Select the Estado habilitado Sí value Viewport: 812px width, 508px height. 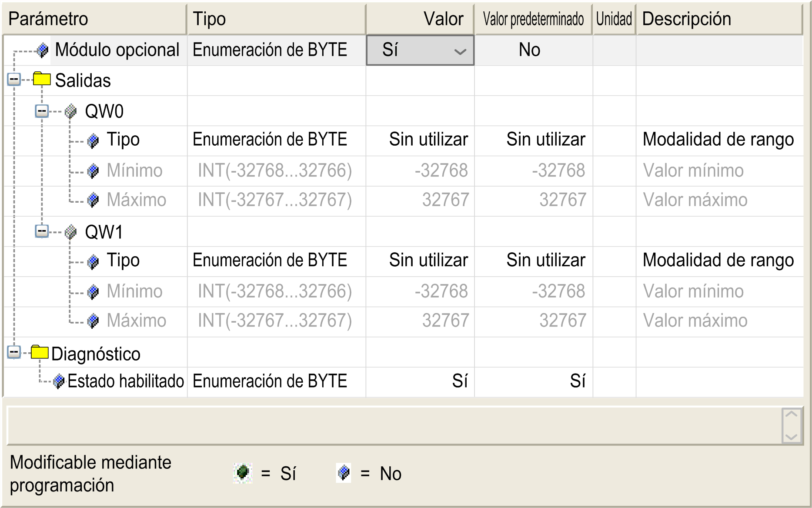(459, 381)
